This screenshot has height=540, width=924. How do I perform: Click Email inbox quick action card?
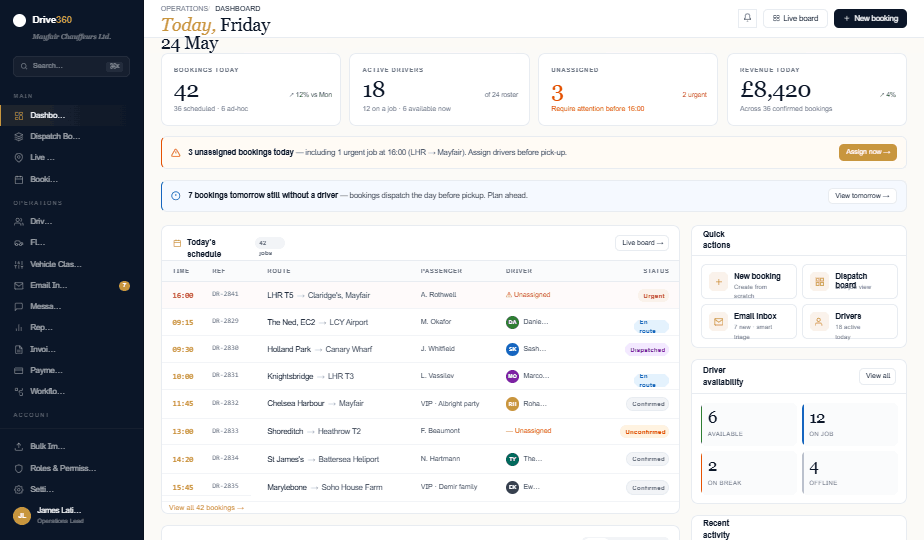tap(748, 322)
